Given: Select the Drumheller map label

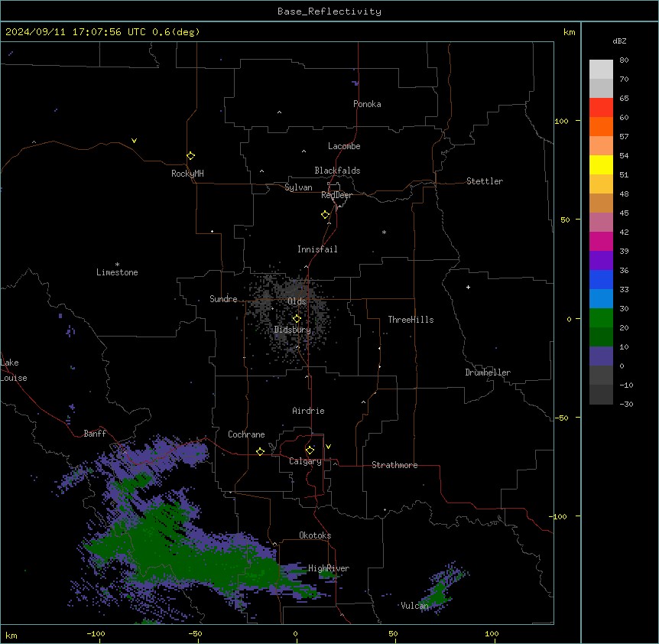Looking at the screenshot, I should [488, 372].
